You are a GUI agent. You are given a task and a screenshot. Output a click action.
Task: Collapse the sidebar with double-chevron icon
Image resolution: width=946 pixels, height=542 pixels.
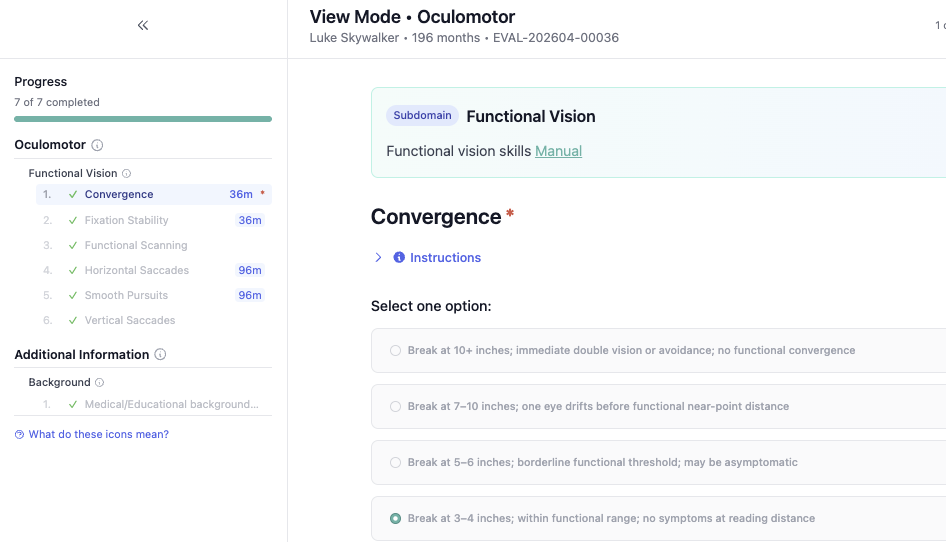coord(143,26)
